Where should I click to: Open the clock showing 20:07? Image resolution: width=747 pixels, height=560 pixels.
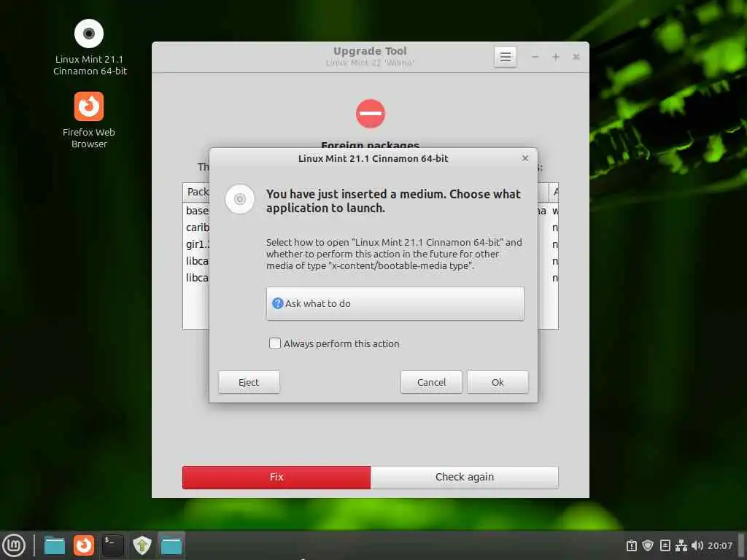tap(720, 545)
